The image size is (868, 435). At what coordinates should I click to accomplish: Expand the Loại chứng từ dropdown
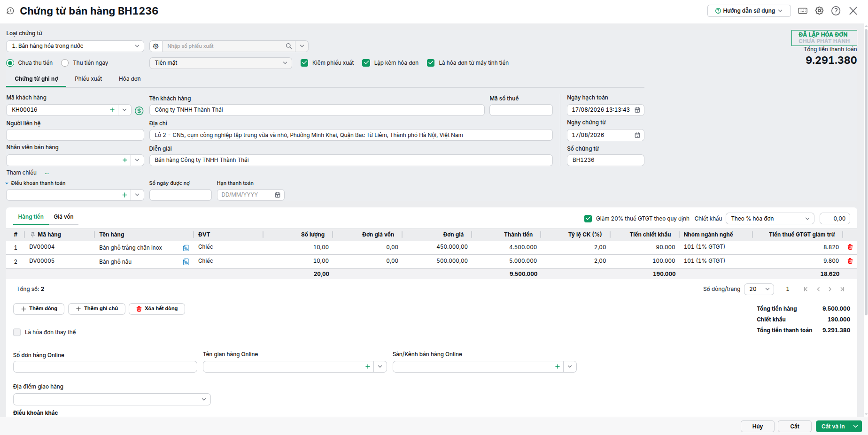coord(75,46)
